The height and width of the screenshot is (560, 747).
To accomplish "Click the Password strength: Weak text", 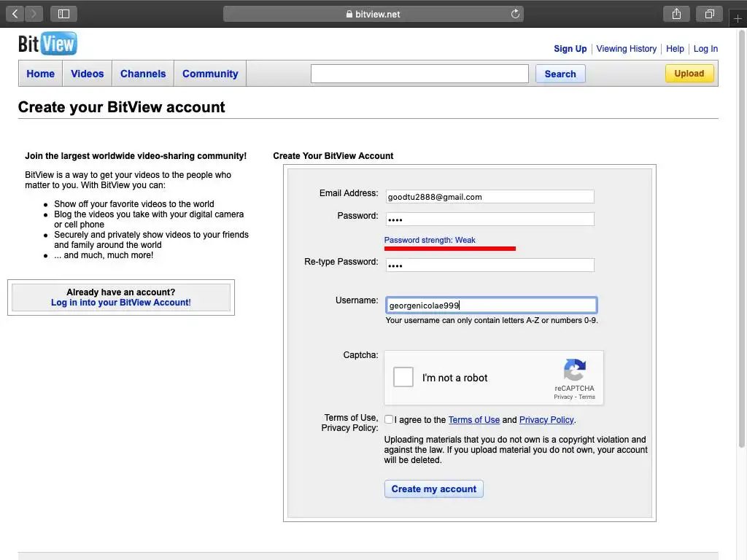I will pos(430,240).
